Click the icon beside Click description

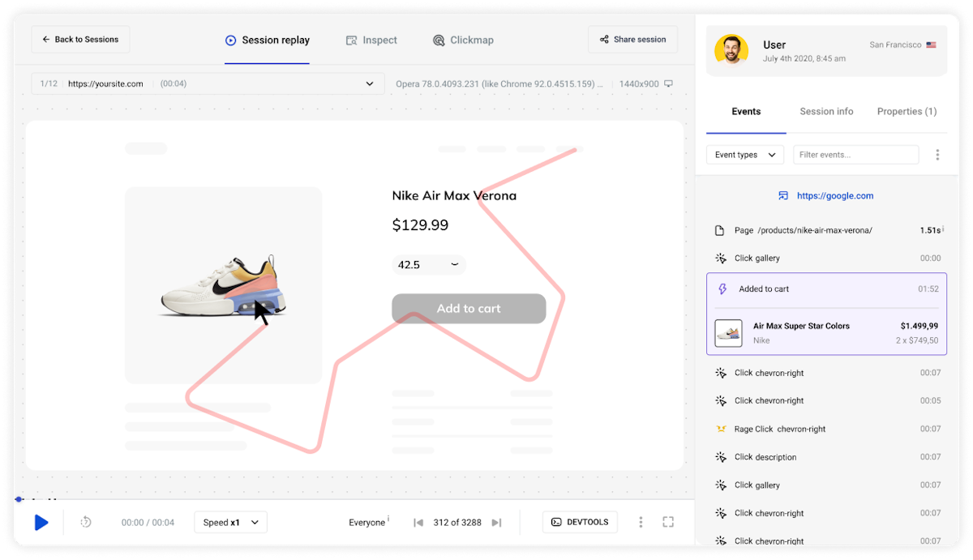click(x=721, y=457)
